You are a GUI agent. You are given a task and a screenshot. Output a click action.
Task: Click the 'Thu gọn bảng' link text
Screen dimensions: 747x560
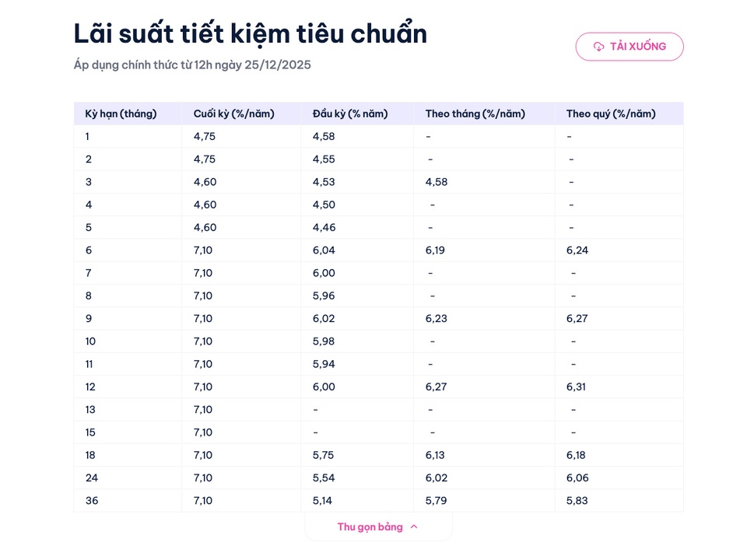click(370, 527)
